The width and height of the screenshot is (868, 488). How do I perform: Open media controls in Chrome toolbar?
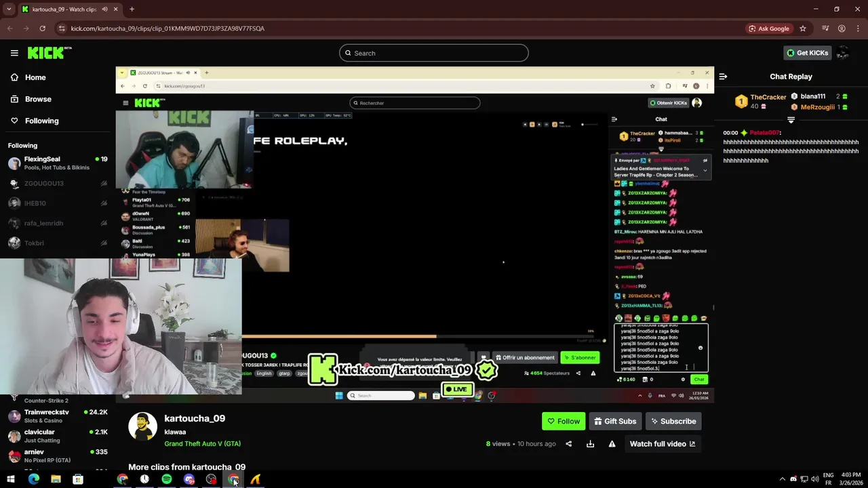tap(825, 28)
